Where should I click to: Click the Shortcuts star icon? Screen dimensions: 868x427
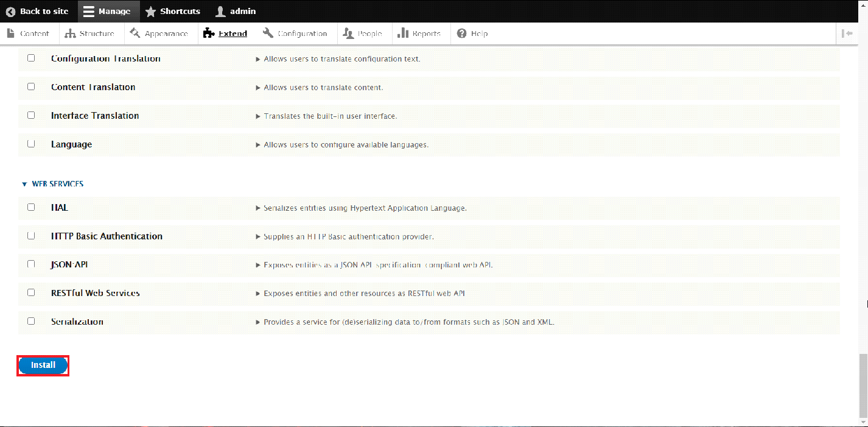click(x=150, y=12)
